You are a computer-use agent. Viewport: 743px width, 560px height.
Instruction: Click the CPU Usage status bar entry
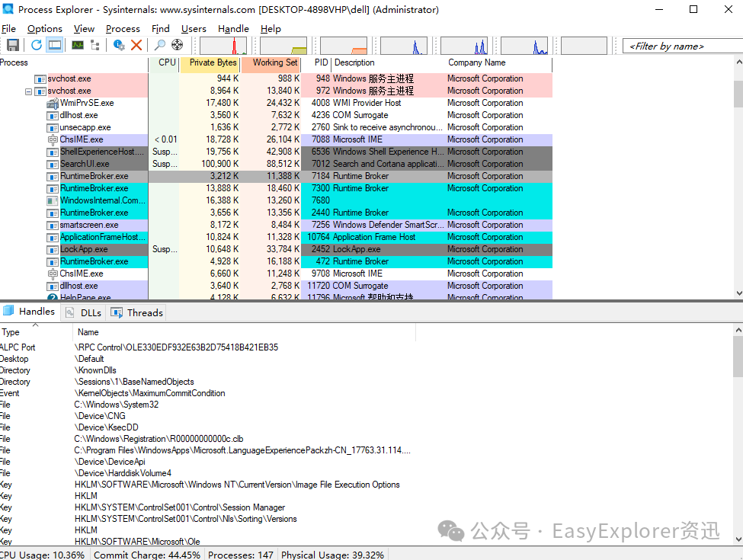coord(43,555)
